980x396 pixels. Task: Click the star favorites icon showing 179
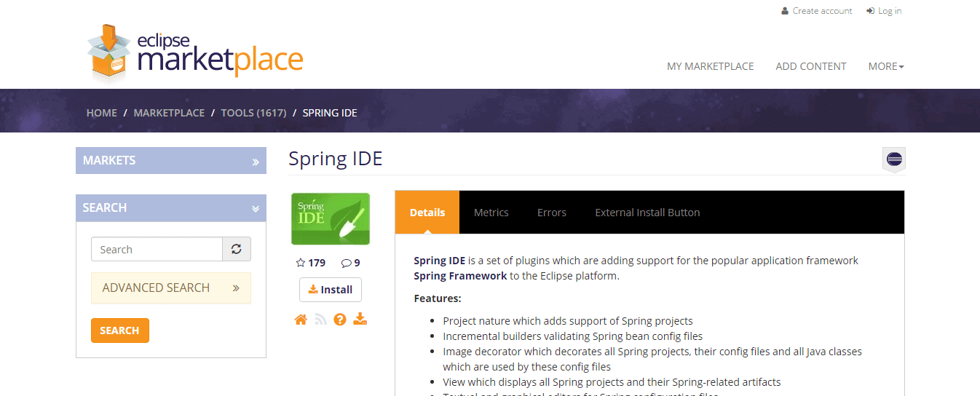pos(301,263)
